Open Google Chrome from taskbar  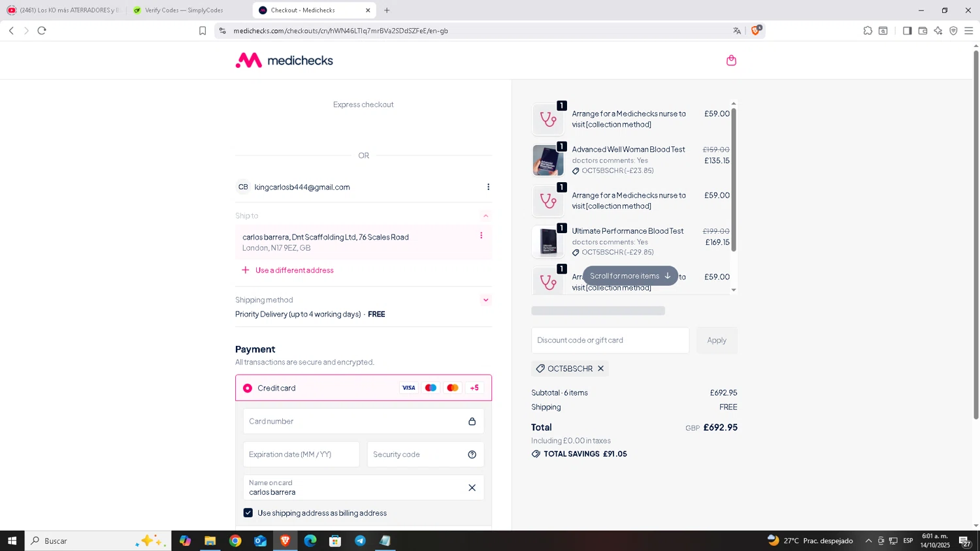pyautogui.click(x=235, y=541)
